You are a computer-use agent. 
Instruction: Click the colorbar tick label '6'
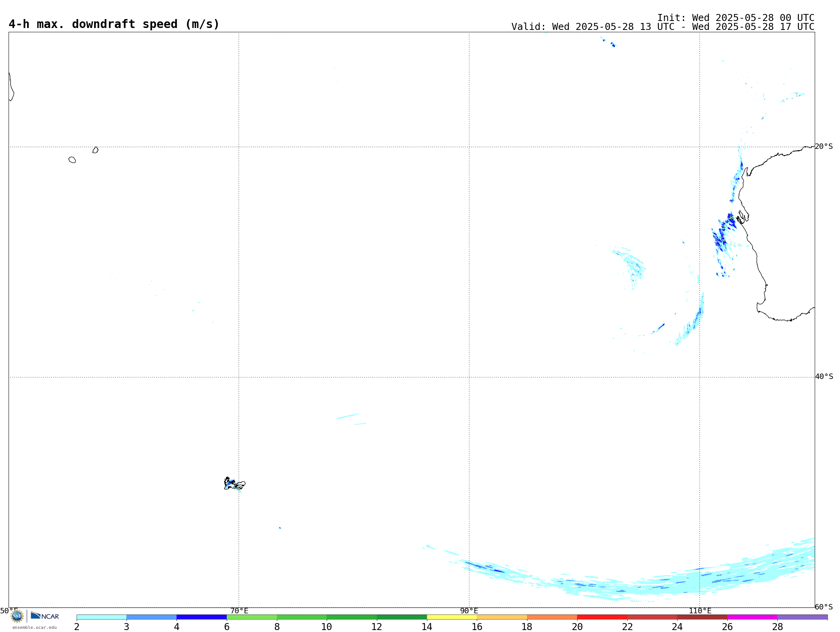(227, 627)
